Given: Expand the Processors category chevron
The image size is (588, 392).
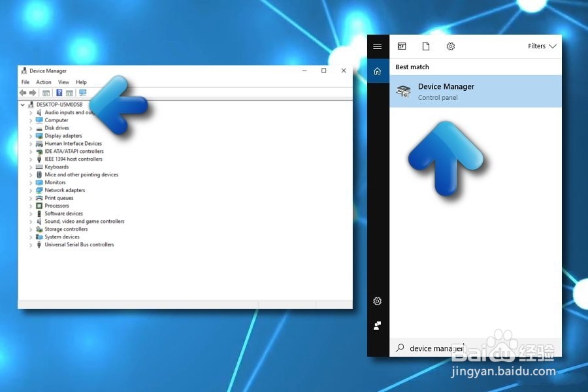Looking at the screenshot, I should [x=31, y=206].
